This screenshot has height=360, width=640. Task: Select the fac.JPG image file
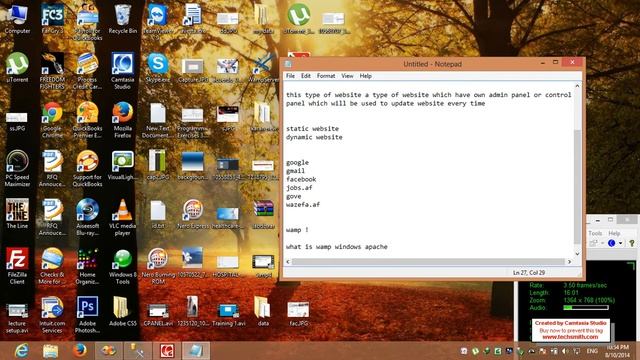[x=298, y=314]
